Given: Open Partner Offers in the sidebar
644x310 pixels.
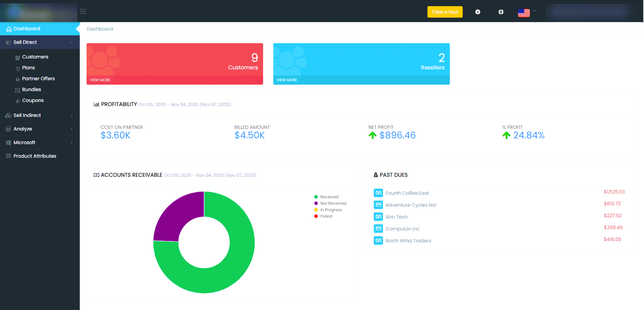Looking at the screenshot, I should (x=38, y=79).
